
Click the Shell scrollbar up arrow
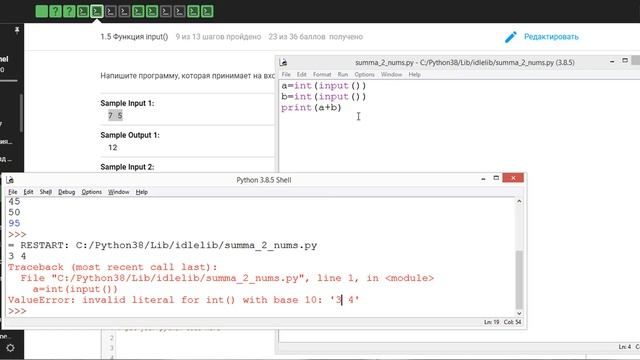519,201
